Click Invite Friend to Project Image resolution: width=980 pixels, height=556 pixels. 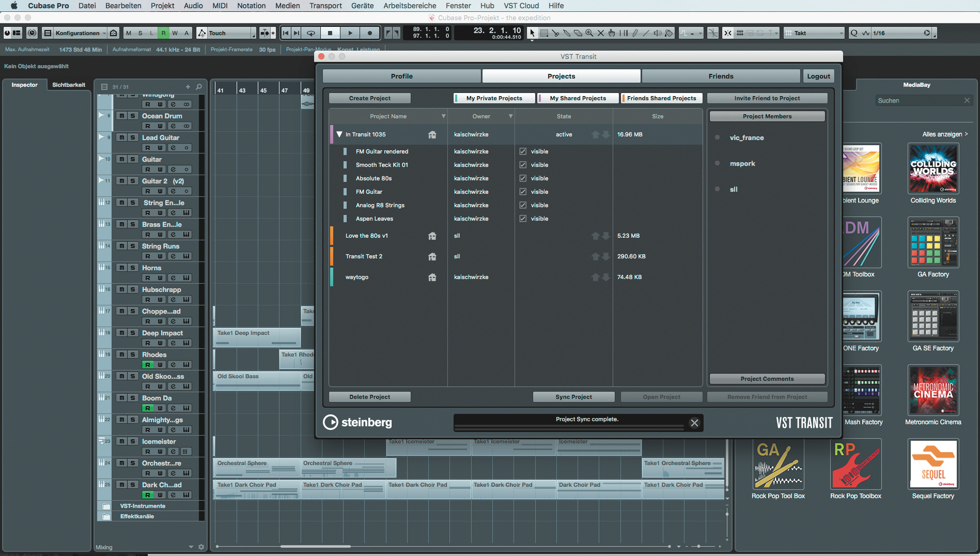click(767, 98)
